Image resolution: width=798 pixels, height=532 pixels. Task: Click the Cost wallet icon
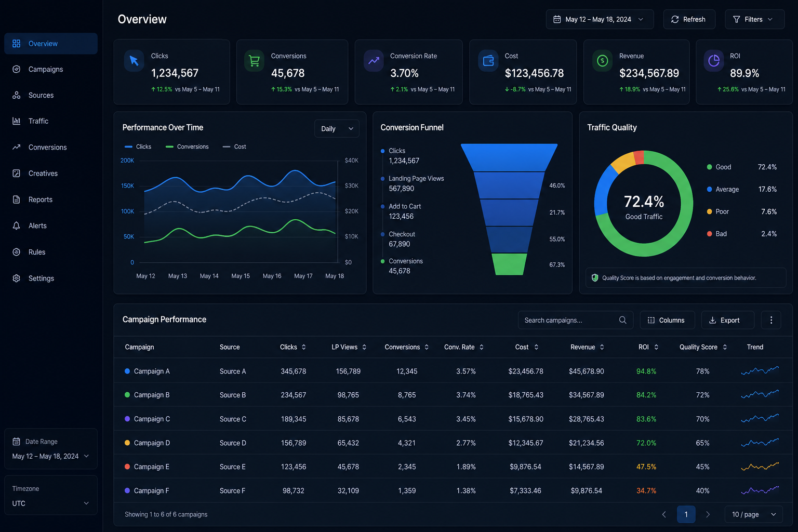point(488,61)
